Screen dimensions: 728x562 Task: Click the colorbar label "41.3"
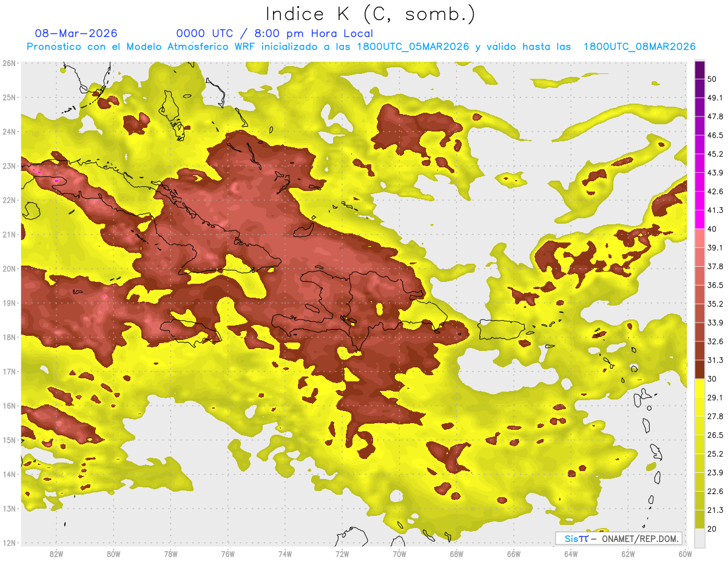coord(715,210)
